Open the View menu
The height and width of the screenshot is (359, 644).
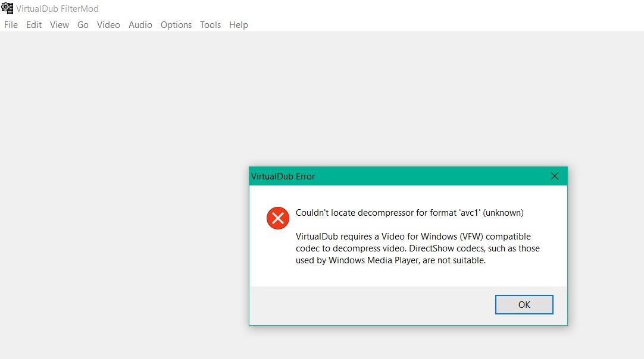click(60, 25)
